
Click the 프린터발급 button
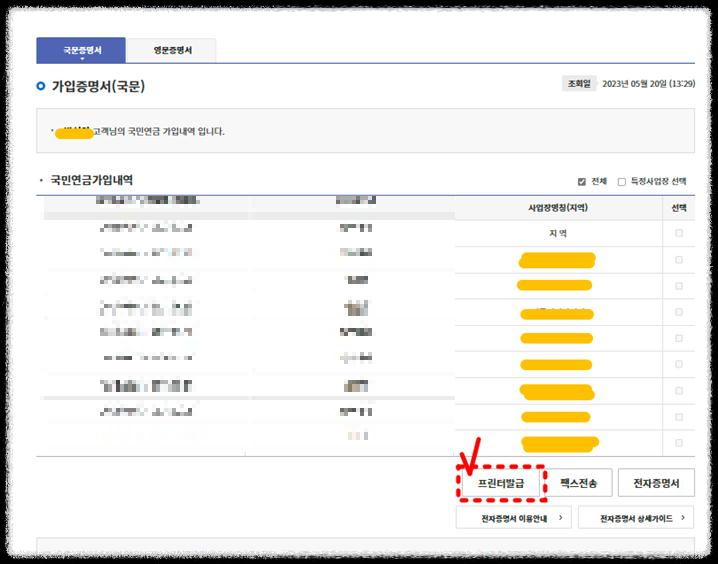tap(500, 483)
